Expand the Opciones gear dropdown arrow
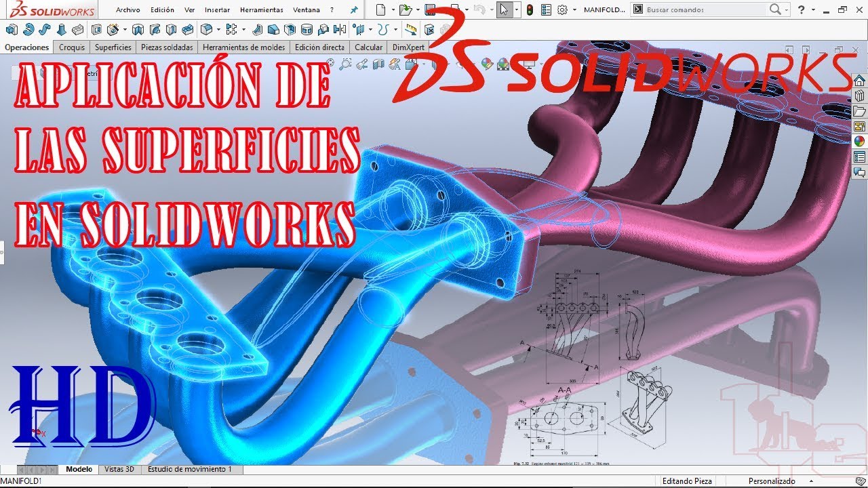Image resolution: width=868 pixels, height=488 pixels. tap(574, 9)
